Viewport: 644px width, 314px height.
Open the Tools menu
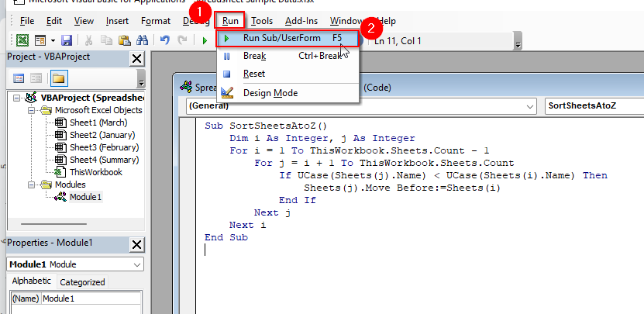point(262,21)
